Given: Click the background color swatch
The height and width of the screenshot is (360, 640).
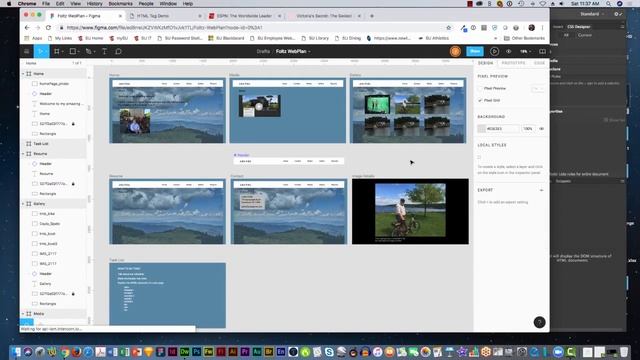Looking at the screenshot, I should [x=482, y=129].
